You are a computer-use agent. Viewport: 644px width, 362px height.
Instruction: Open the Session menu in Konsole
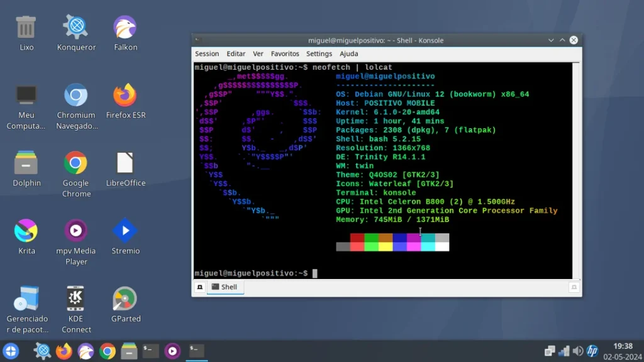pyautogui.click(x=207, y=54)
